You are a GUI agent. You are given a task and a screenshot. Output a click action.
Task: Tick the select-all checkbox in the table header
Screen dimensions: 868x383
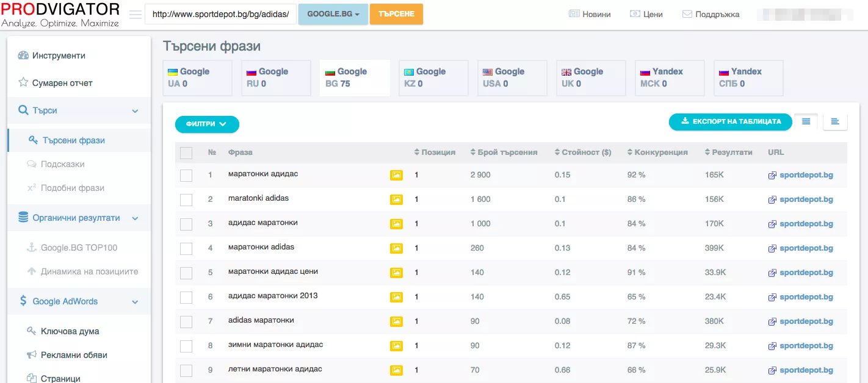(x=186, y=153)
